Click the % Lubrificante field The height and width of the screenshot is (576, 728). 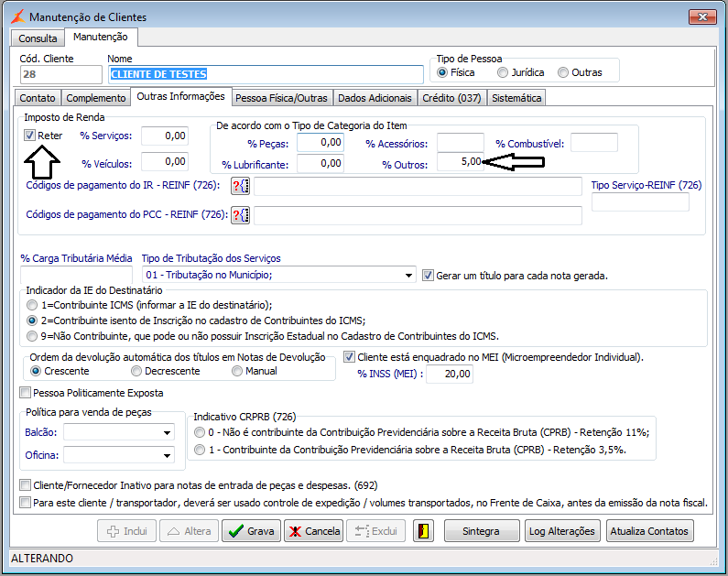pos(321,163)
